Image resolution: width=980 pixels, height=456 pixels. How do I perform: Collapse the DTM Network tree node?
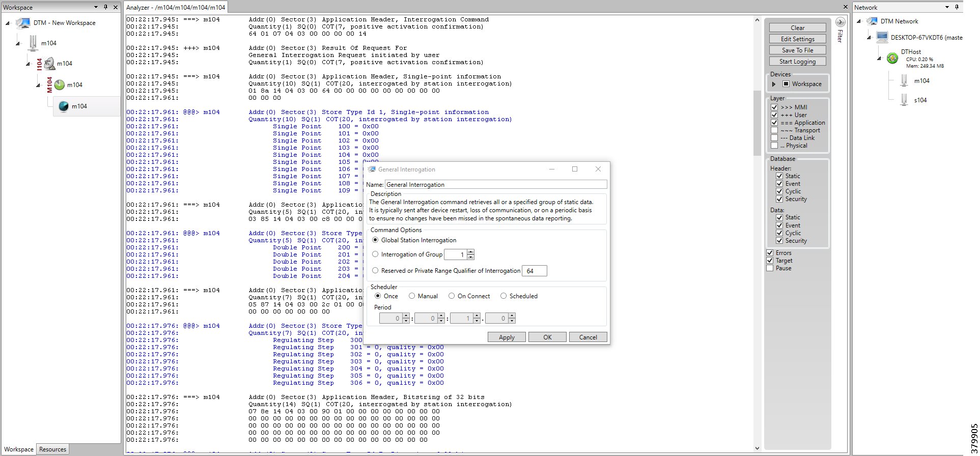(859, 21)
